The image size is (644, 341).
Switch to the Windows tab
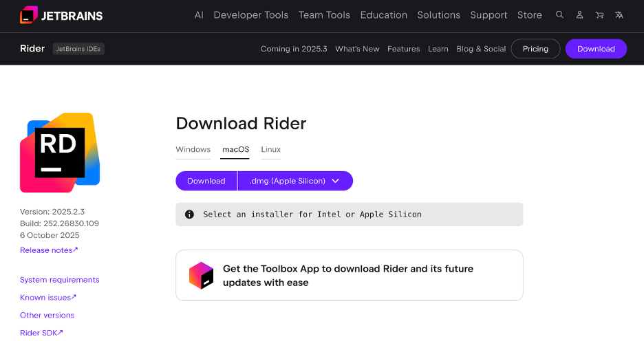point(193,150)
